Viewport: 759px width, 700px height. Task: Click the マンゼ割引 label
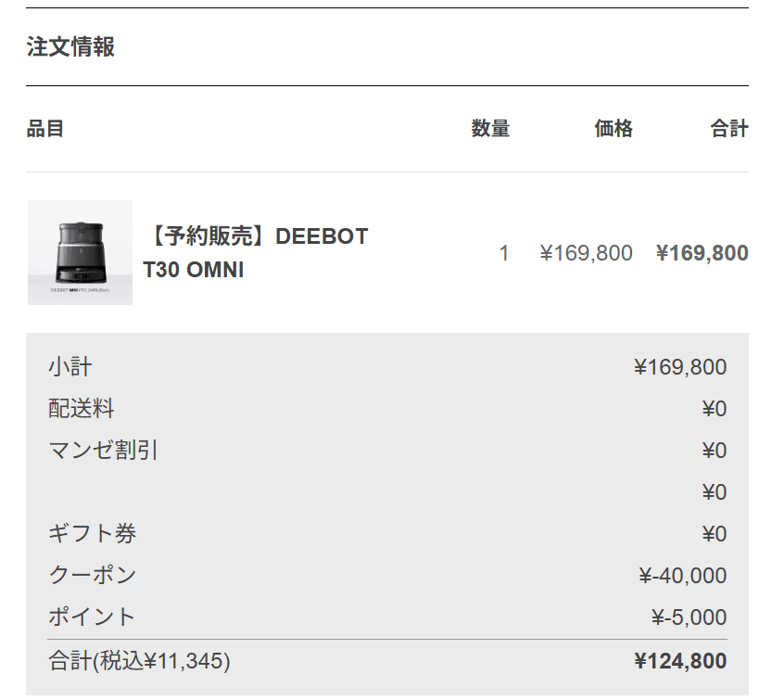[x=104, y=451]
